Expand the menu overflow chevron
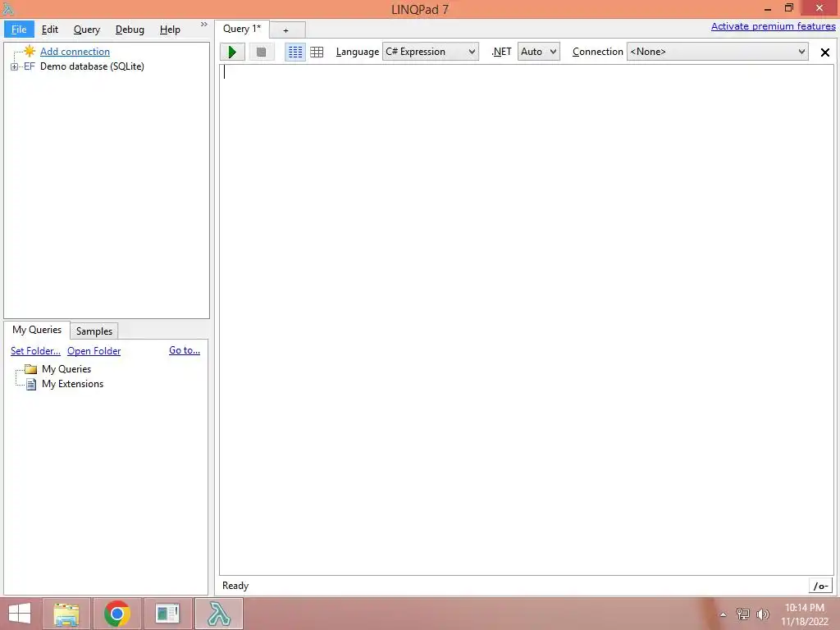 tap(204, 25)
